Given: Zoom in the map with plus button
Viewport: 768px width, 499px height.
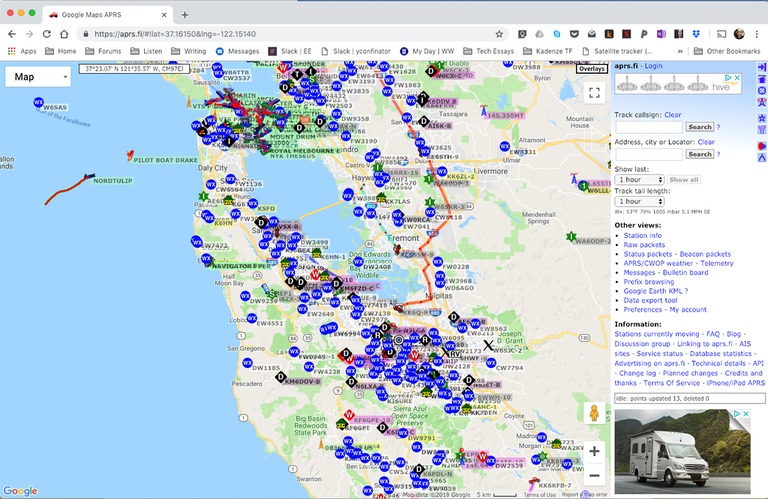Looking at the screenshot, I should (x=594, y=451).
